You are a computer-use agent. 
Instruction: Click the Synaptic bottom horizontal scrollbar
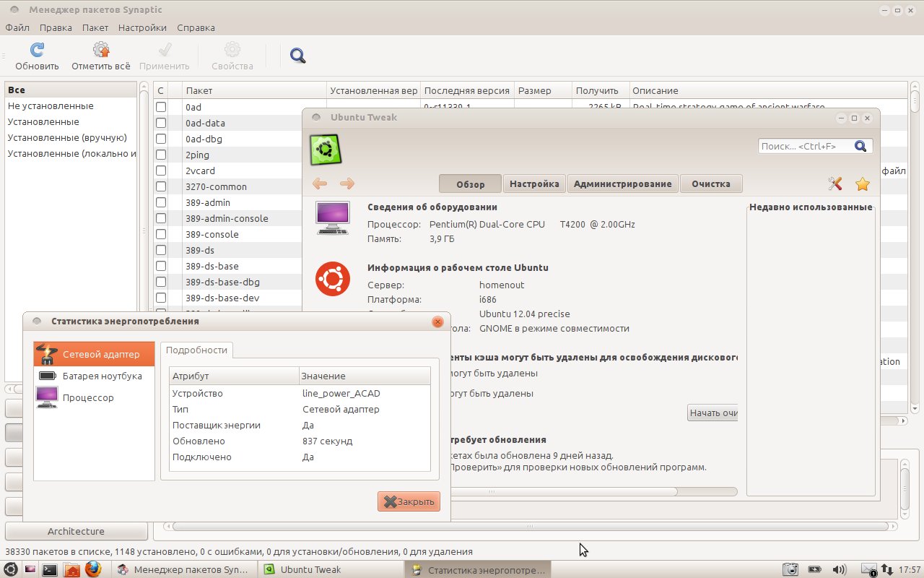click(x=530, y=527)
